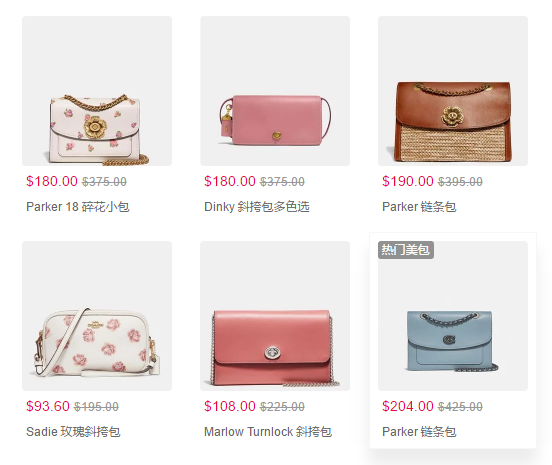The image size is (552, 465).
Task: Open the Sadie rose print bag image
Action: point(97,316)
